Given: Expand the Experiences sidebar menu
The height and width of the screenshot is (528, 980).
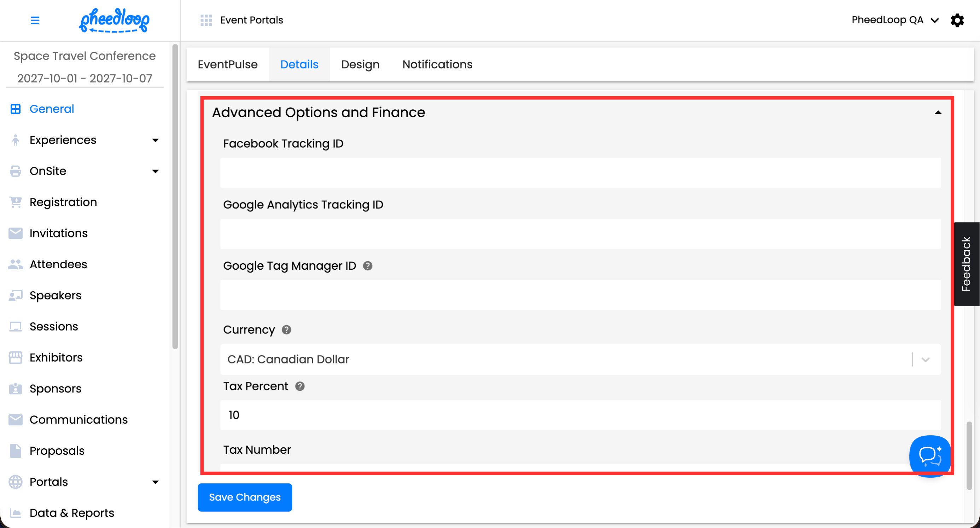Looking at the screenshot, I should coord(155,140).
